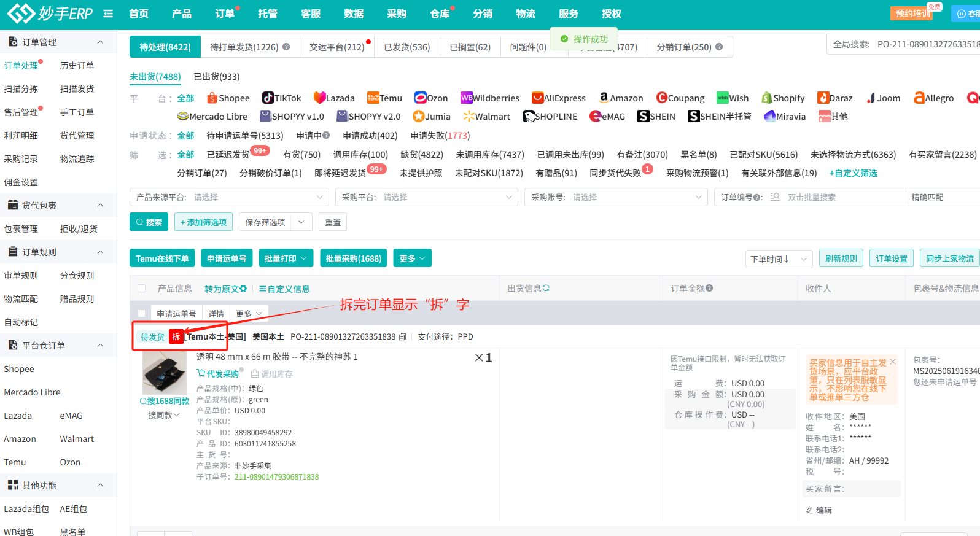The height and width of the screenshot is (536, 980).
Task: Open sub-order link 211-08901479306871838
Action: (277, 477)
